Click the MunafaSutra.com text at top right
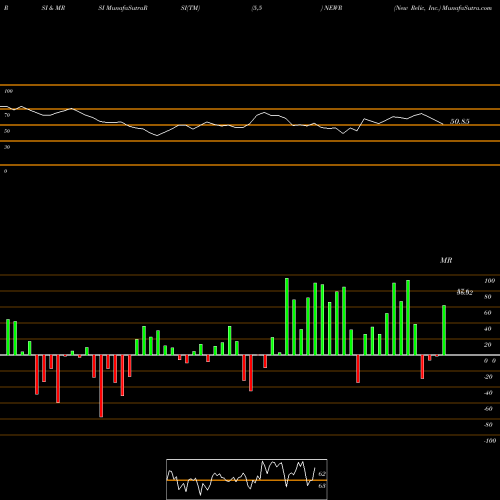The height and width of the screenshot is (500, 500). 467,8
